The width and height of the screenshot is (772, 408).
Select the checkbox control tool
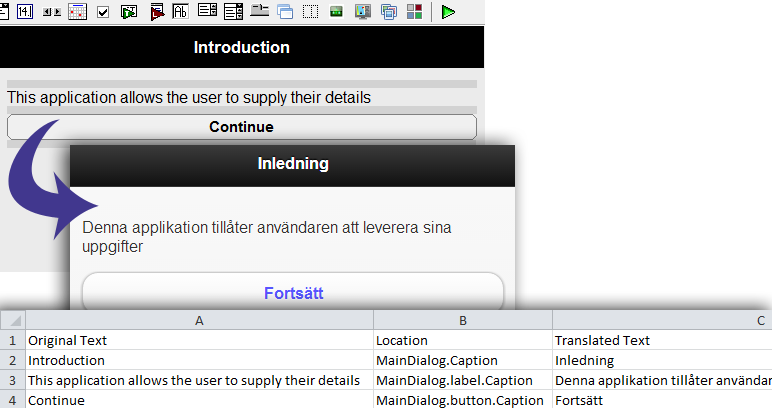(103, 12)
